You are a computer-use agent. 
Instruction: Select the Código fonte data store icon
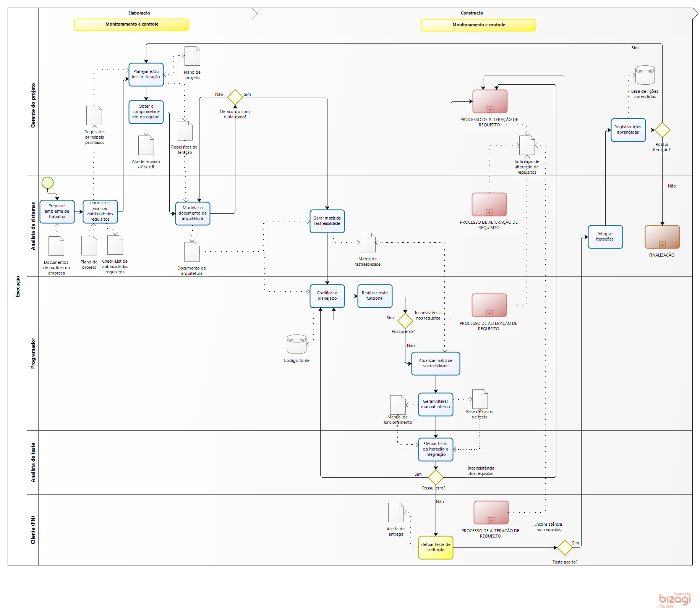pos(297,344)
